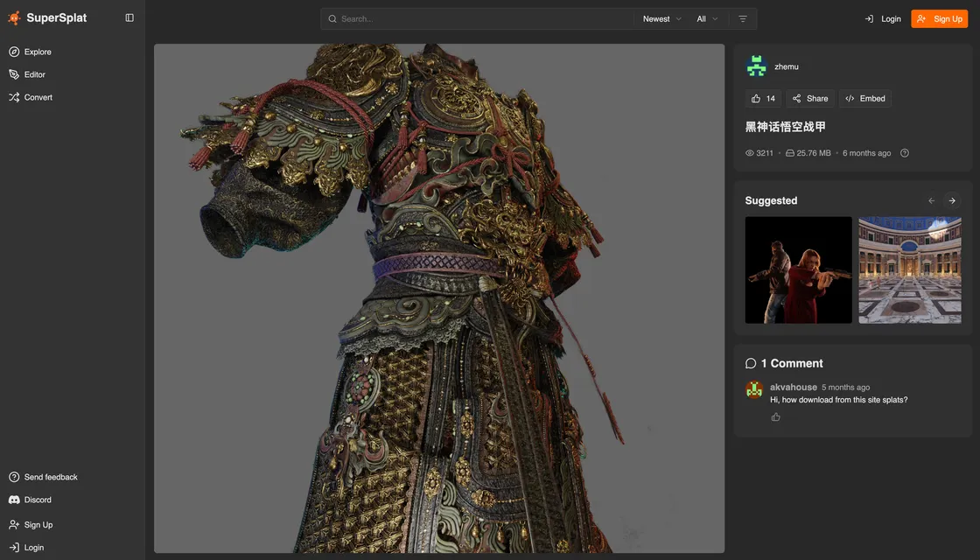This screenshot has height=560, width=980.
Task: Click the search magnifier icon
Action: coord(332,18)
